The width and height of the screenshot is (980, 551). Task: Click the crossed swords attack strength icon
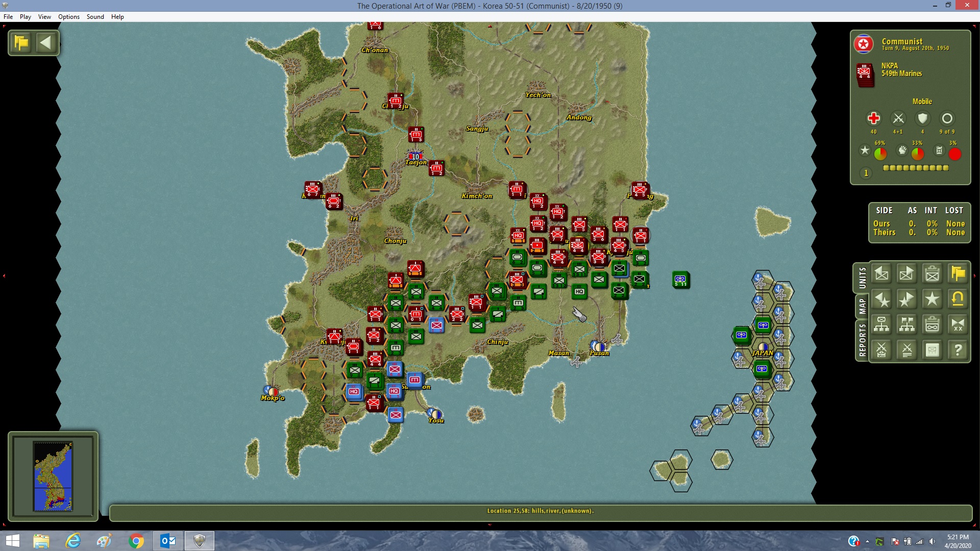(898, 118)
